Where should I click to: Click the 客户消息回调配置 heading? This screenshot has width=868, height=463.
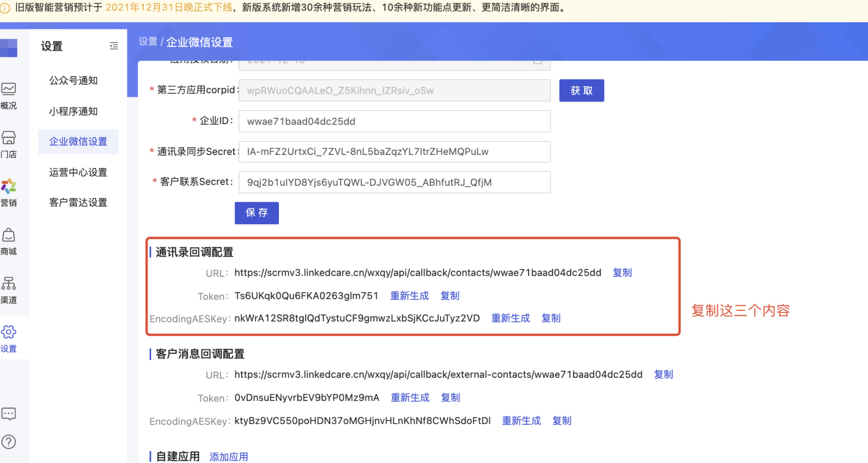coord(200,354)
